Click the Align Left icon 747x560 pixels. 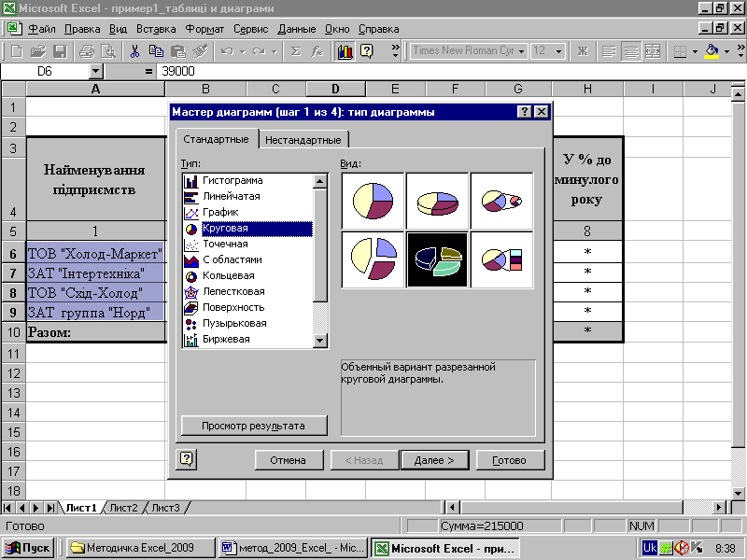tap(609, 51)
